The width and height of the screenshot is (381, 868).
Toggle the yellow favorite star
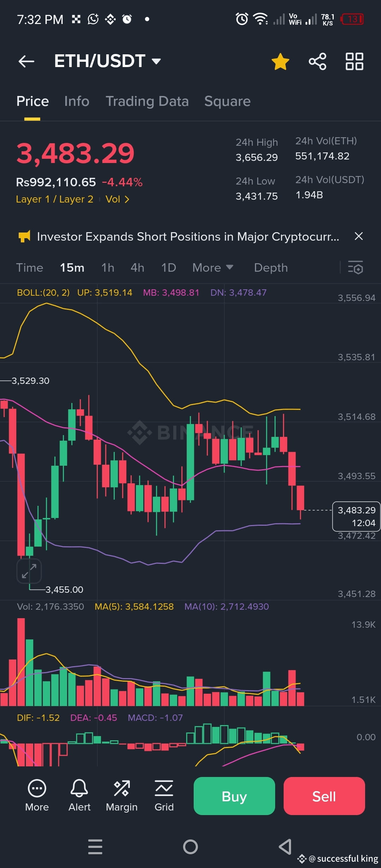point(280,61)
